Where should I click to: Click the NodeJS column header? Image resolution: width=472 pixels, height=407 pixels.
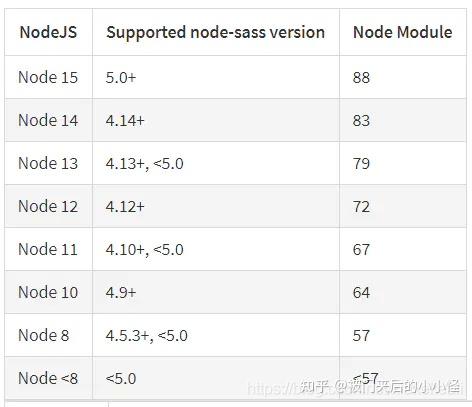(48, 32)
